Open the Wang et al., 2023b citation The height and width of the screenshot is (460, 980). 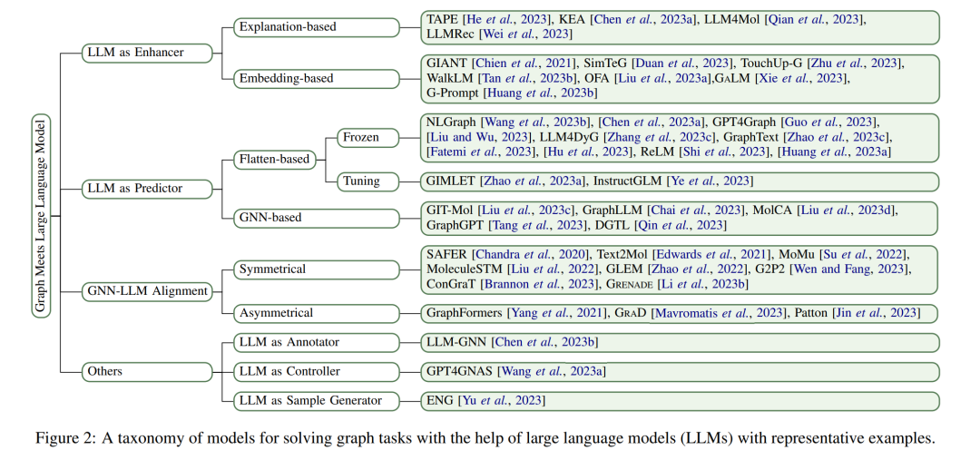[536, 122]
